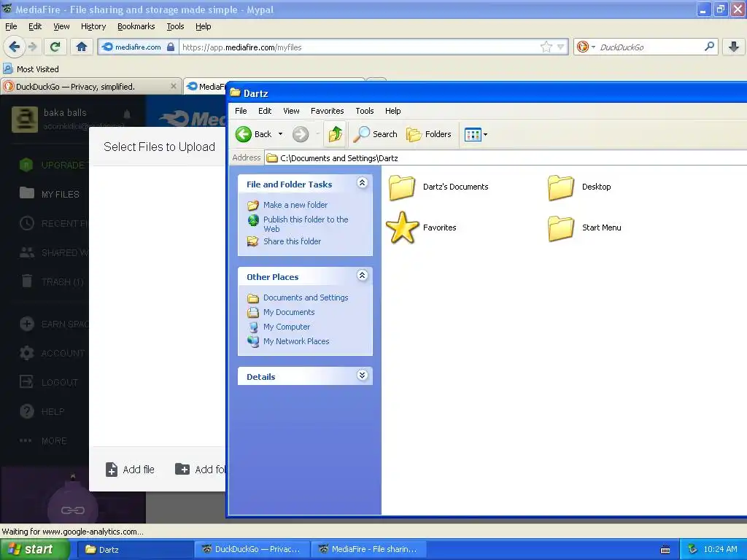Image resolution: width=747 pixels, height=560 pixels.
Task: Click the Forward arrow in Dartz window
Action: 301,134
